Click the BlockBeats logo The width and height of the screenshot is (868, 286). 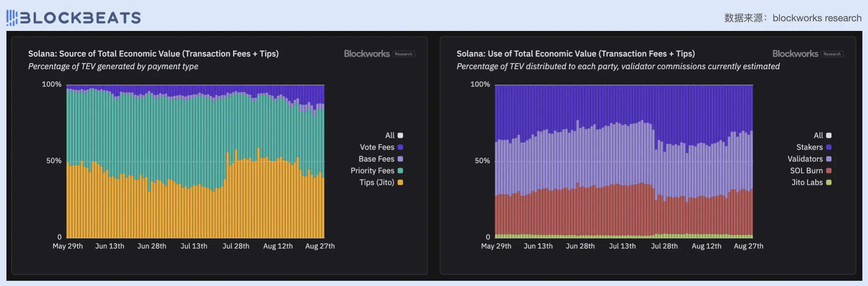tap(74, 18)
